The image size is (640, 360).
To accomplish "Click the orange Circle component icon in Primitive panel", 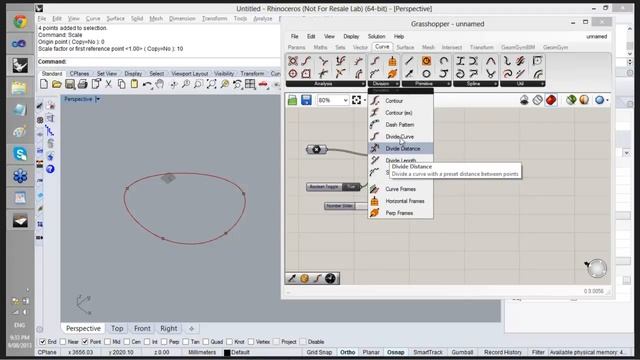I will [x=426, y=61].
